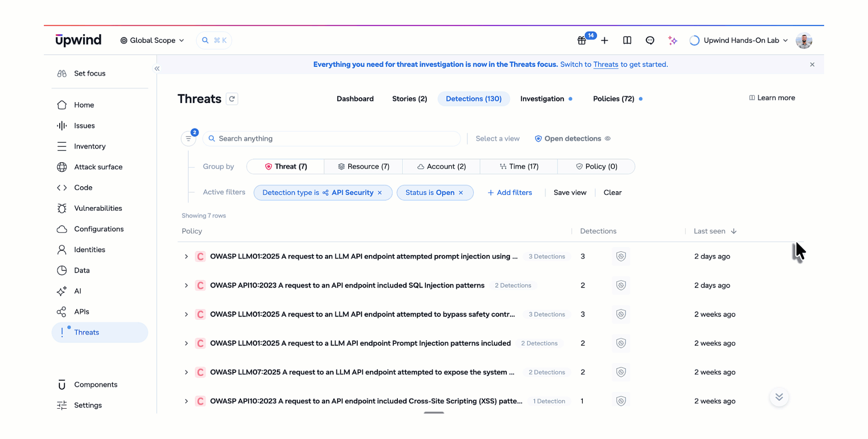Launch the AI sparkle assistant icon
Screen dimensions: 868x439
point(673,40)
